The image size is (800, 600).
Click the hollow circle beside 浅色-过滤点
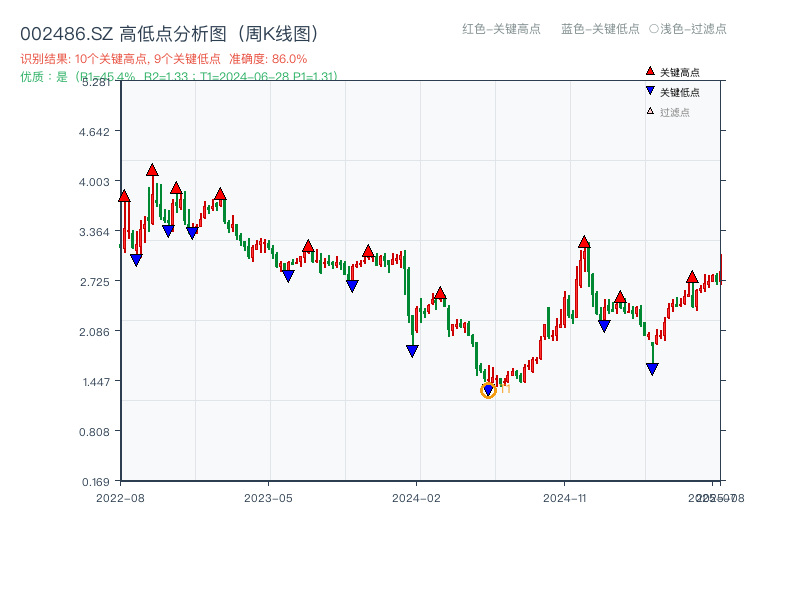pos(653,29)
